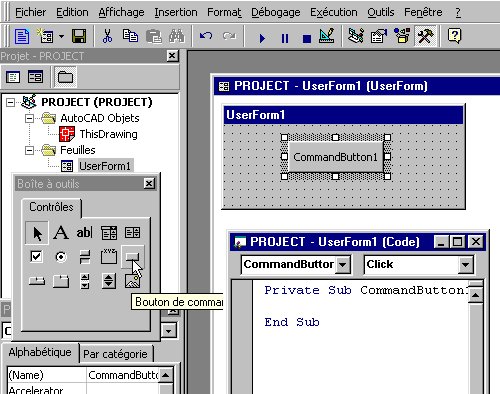The width and height of the screenshot is (500, 394).
Task: Open dropdown beside Insert UserForm icon
Action: click(61, 36)
